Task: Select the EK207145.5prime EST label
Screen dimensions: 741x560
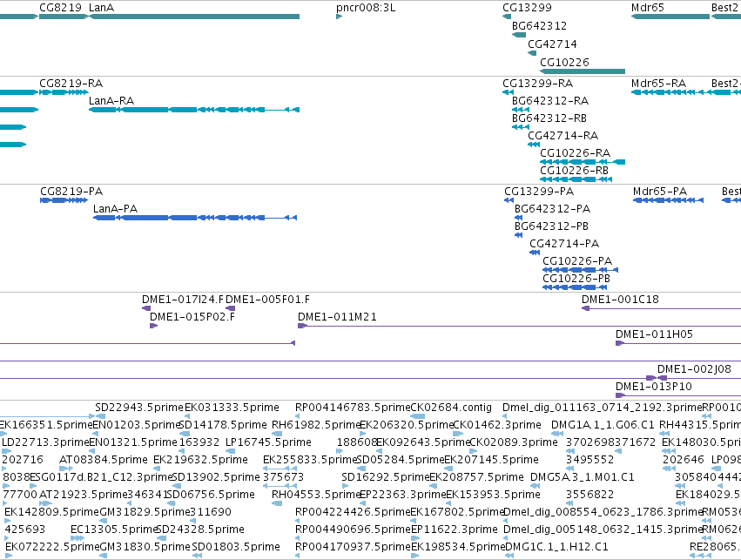Action: coord(491,460)
